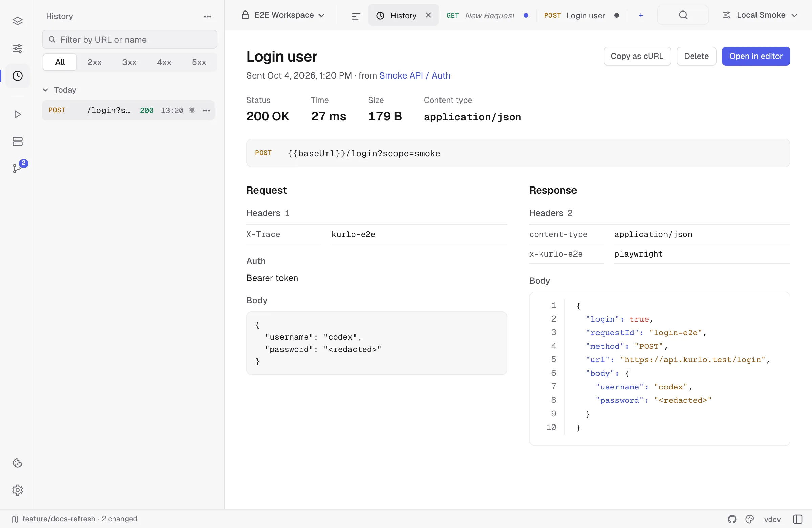Screen dimensions: 812x528
Task: Open the History panel more options menu
Action: pyautogui.click(x=208, y=16)
